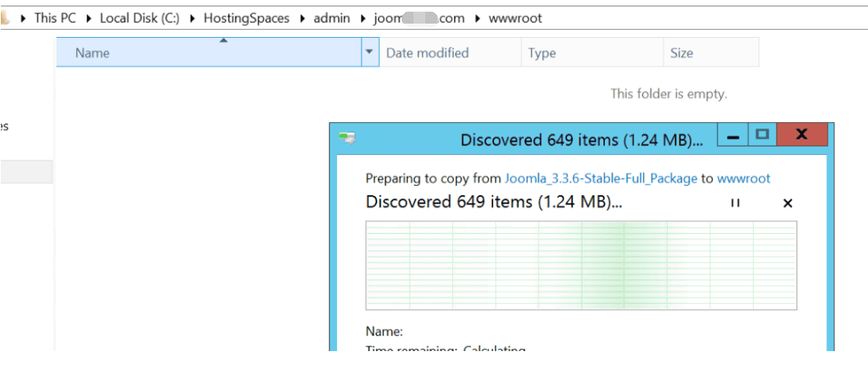Cancel the copy with the X icon
Viewport: 868px width, 370px height.
[788, 203]
